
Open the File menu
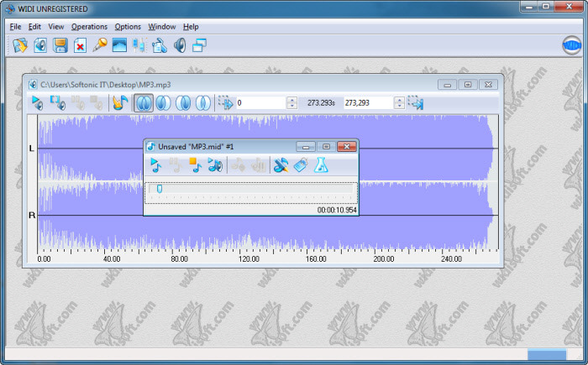click(x=15, y=27)
